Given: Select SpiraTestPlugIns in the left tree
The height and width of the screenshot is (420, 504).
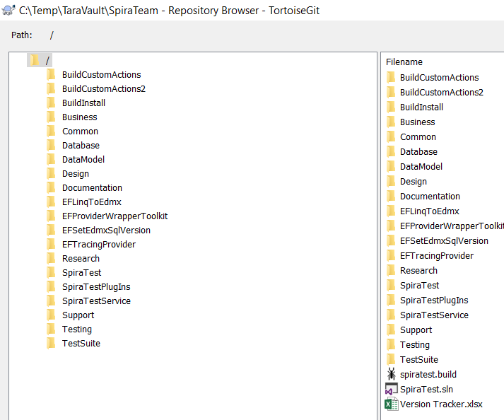Looking at the screenshot, I should coord(96,287).
